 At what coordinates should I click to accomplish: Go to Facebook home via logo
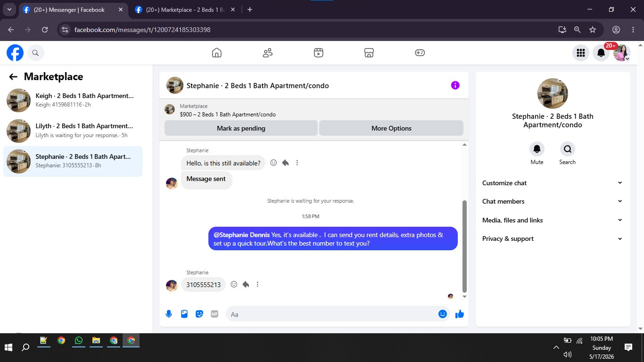tap(15, 53)
